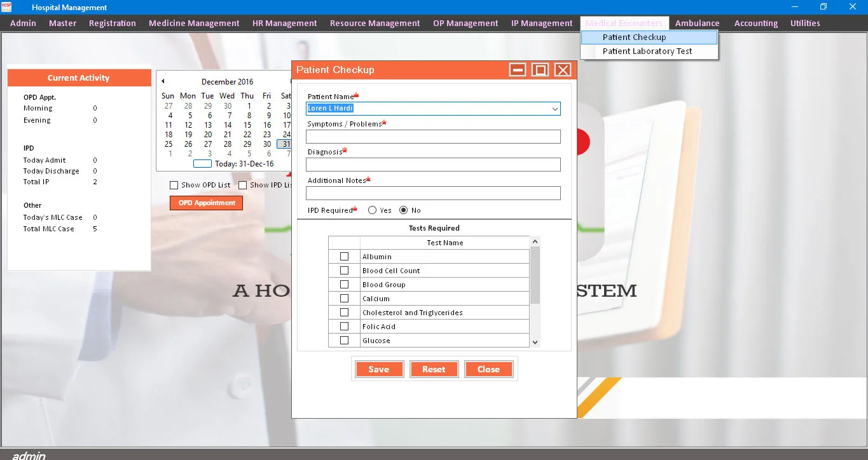868x460 pixels.
Task: Maximize the Patient Checkup dialog
Action: click(x=540, y=70)
